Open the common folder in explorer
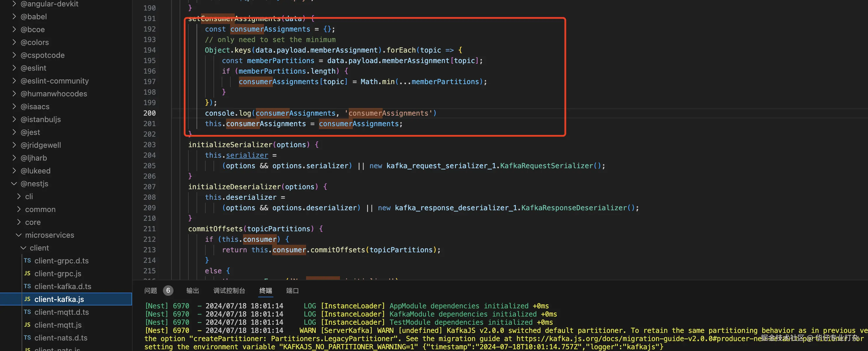This screenshot has height=351, width=868. (40, 210)
